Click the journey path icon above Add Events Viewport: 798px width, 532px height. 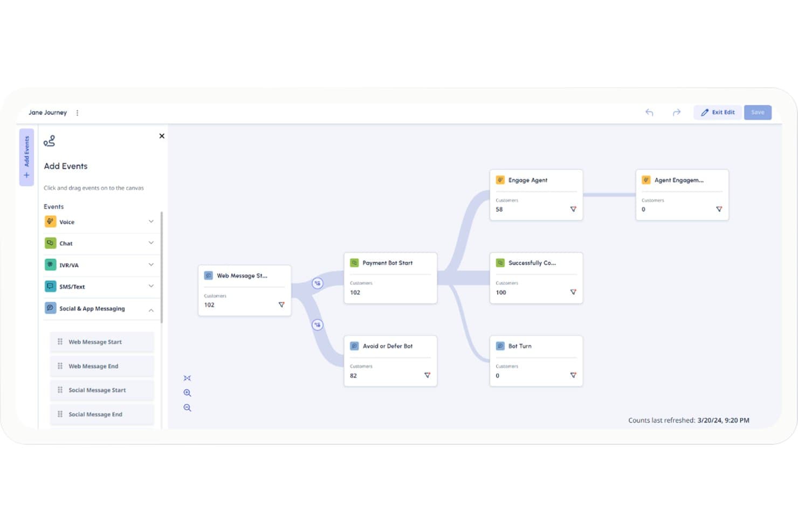[50, 141]
